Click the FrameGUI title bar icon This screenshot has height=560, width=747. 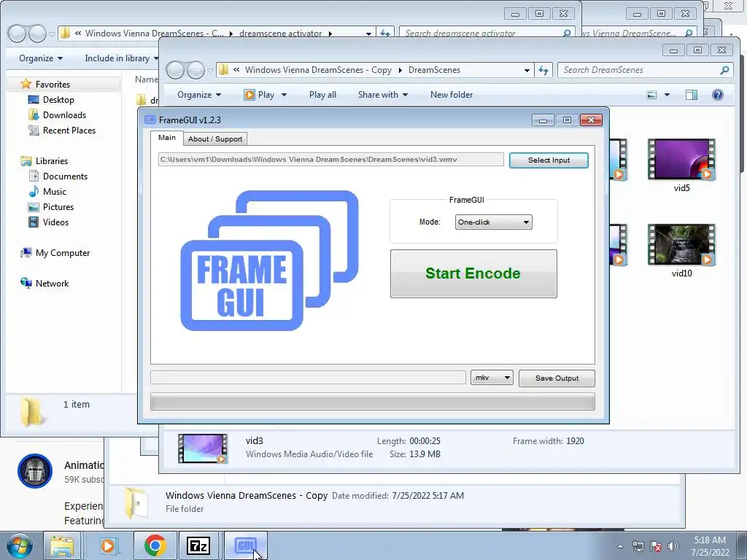[x=150, y=120]
